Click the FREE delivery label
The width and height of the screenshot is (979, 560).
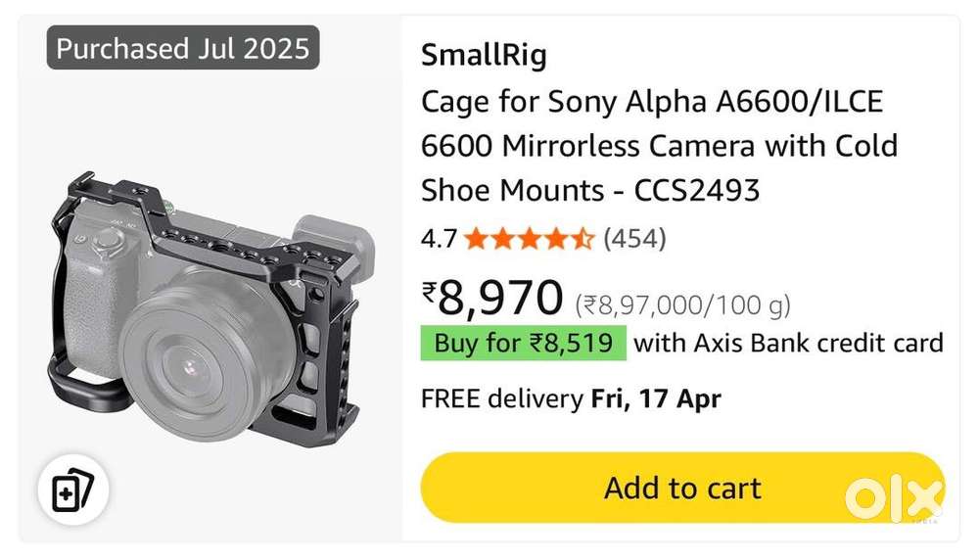tap(501, 398)
